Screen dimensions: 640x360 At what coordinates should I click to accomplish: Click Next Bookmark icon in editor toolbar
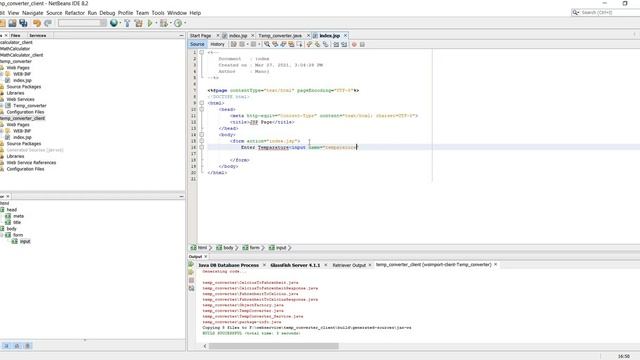point(318,44)
